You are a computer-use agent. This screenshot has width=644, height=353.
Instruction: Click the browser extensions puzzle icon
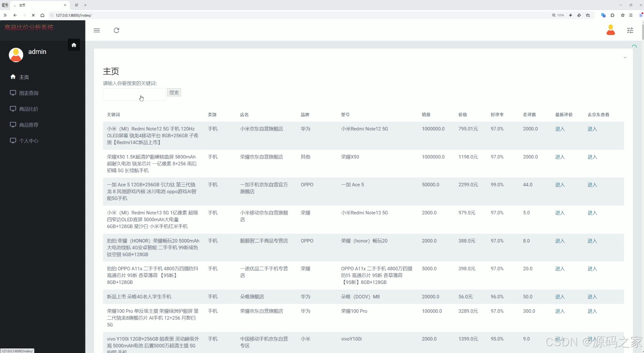coord(613,15)
